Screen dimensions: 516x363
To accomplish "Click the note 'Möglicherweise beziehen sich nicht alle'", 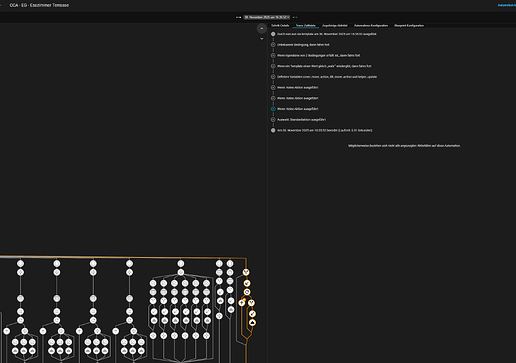I will (x=404, y=146).
